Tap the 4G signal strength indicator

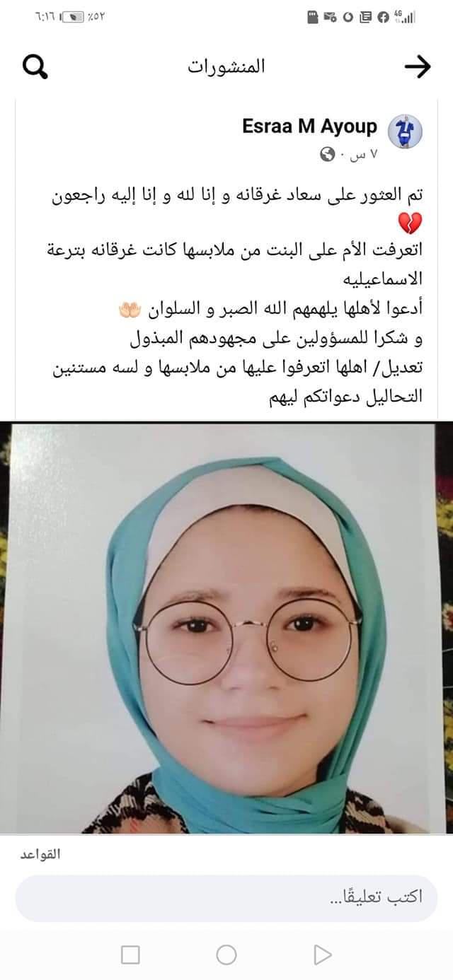(404, 17)
